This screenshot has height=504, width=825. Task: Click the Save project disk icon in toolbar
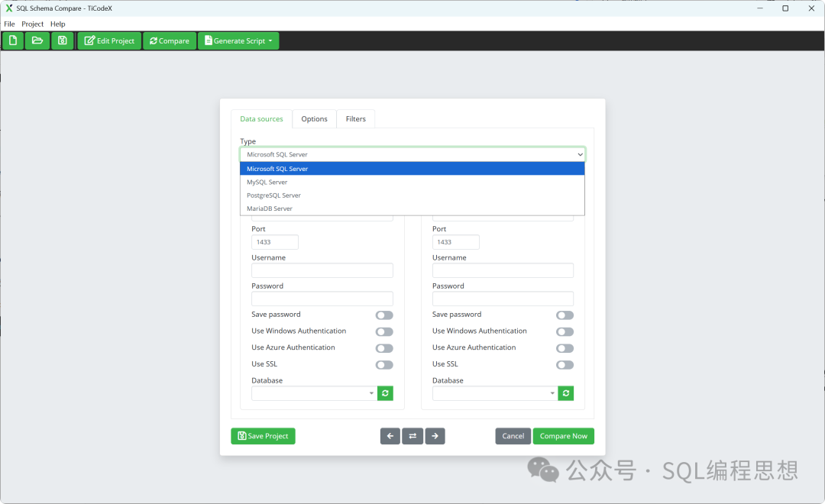click(x=63, y=40)
